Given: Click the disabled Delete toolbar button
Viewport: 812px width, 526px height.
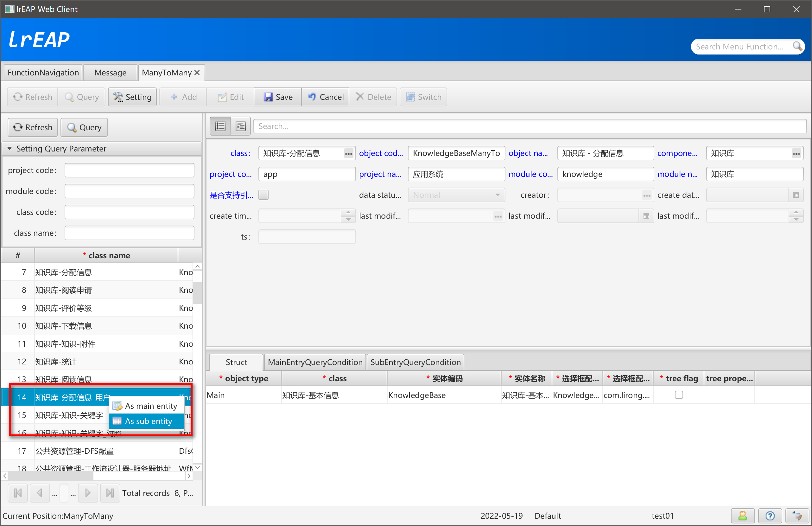Looking at the screenshot, I should pos(373,97).
